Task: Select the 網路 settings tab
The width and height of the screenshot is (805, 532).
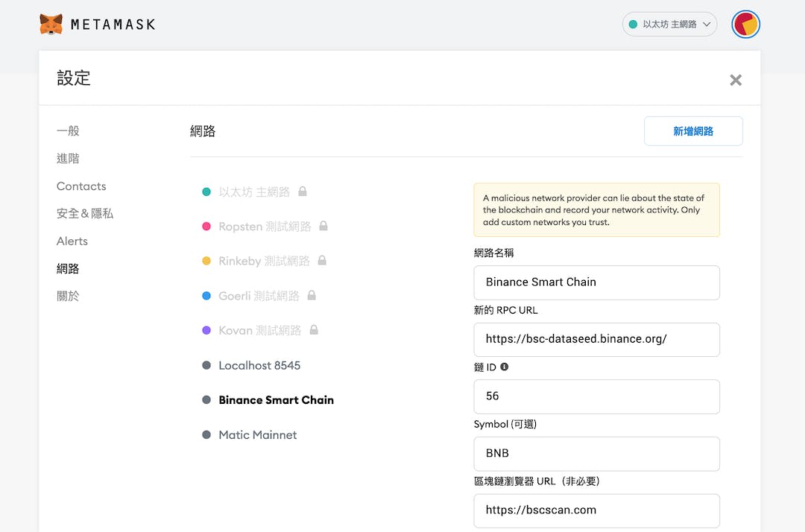Action: tap(68, 268)
